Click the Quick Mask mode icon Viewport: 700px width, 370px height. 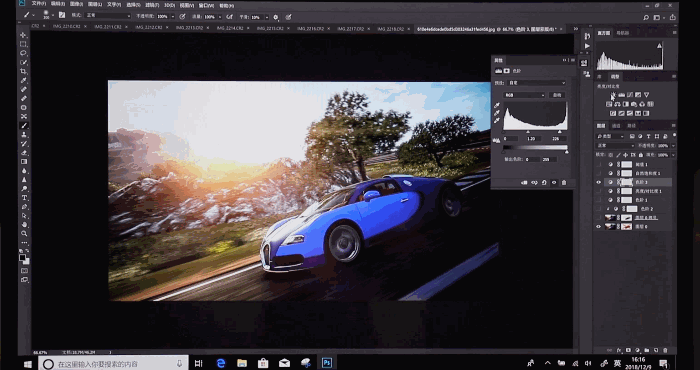click(x=24, y=271)
